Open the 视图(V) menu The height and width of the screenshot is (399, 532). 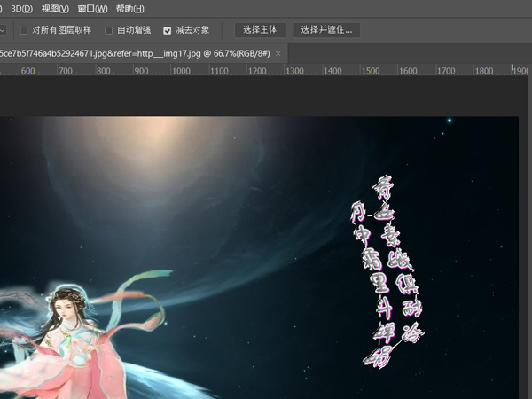55,9
